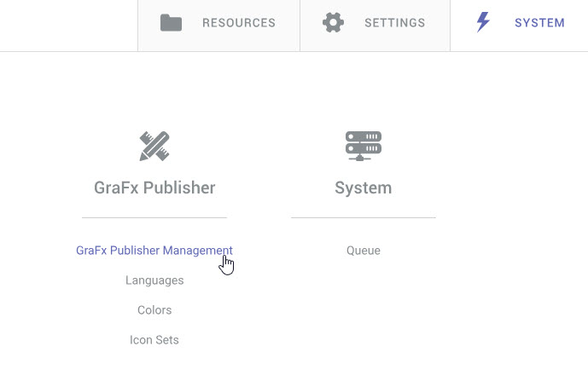Open the Languages link
The height and width of the screenshot is (381, 588).
pyautogui.click(x=154, y=280)
